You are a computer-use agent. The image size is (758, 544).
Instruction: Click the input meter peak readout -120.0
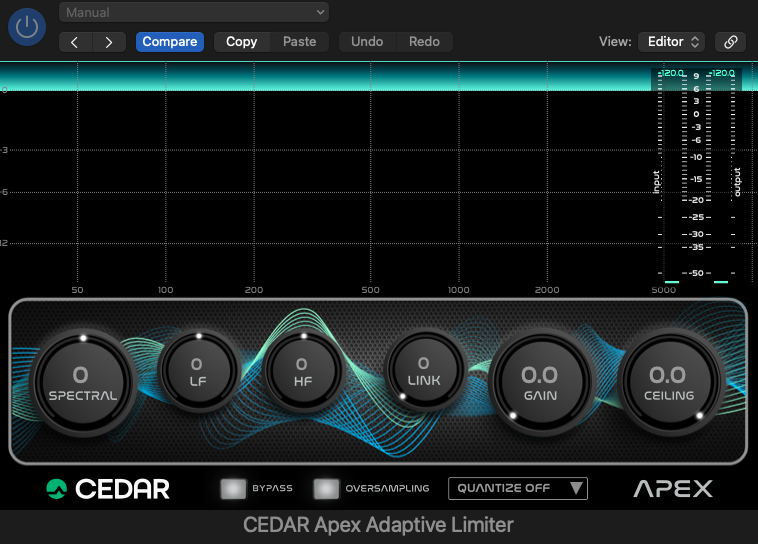[x=672, y=73]
